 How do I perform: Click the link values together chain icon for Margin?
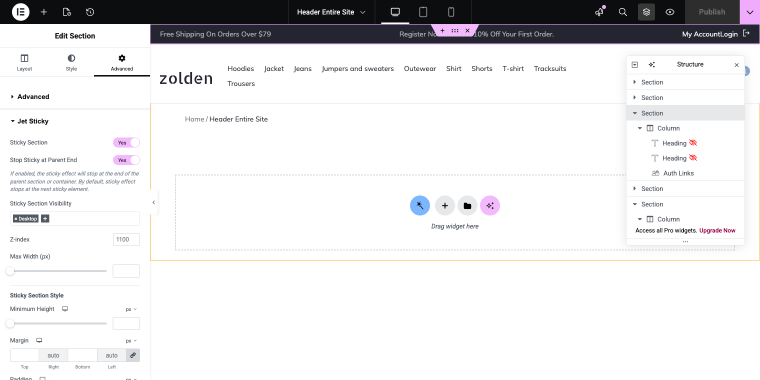pos(133,355)
